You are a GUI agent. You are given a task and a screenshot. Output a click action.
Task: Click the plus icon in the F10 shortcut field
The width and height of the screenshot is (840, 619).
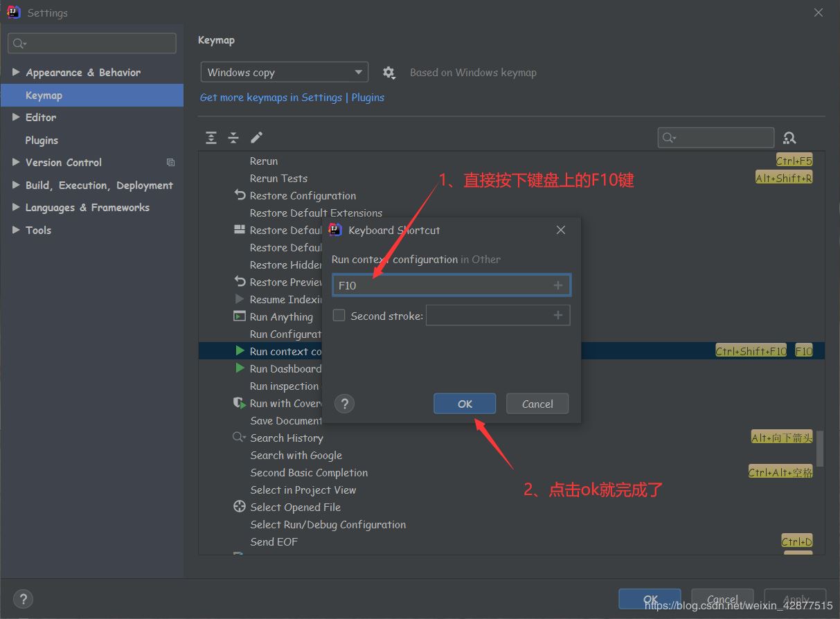click(558, 285)
